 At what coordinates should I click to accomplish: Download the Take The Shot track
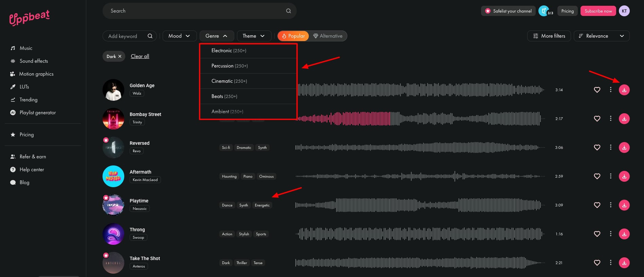point(624,263)
